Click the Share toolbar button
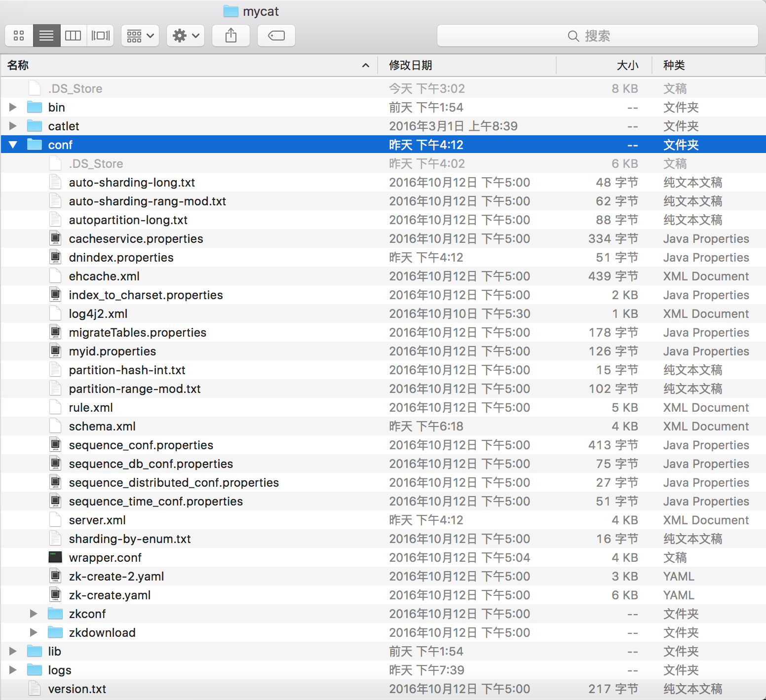This screenshot has width=766, height=700. point(230,36)
